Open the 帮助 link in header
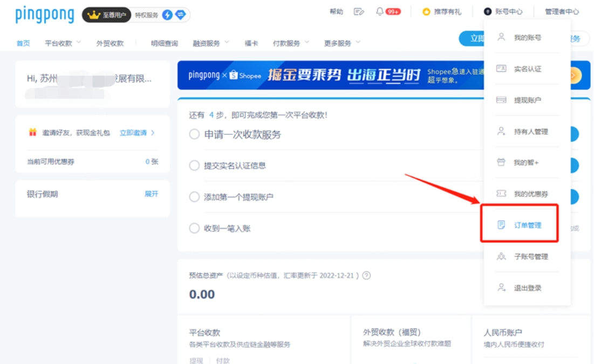 (x=336, y=11)
